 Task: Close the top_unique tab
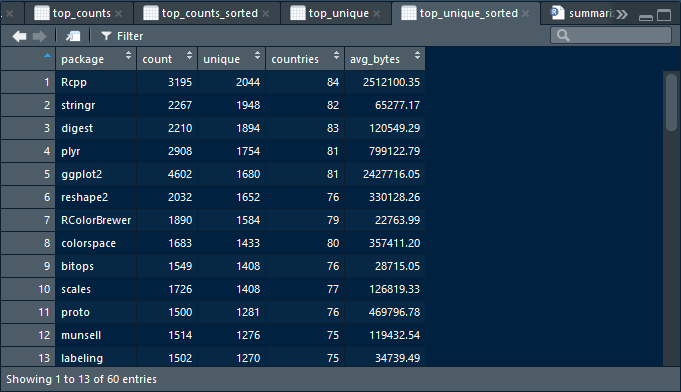pos(377,14)
